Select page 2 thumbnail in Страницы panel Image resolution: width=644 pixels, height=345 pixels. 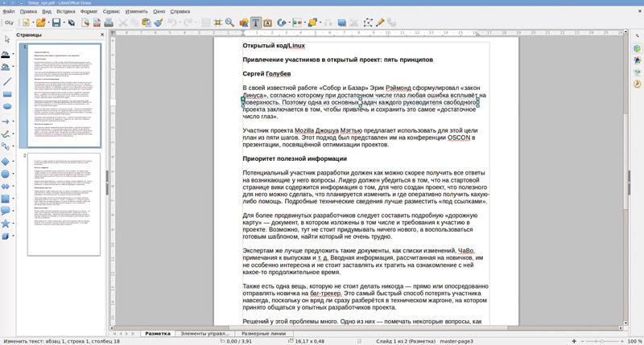64,204
